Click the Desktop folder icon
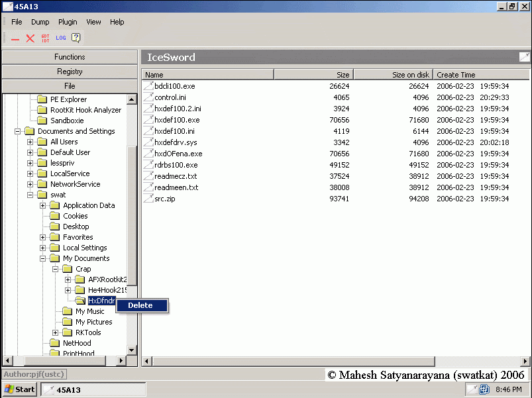The height and width of the screenshot is (398, 532). point(54,226)
